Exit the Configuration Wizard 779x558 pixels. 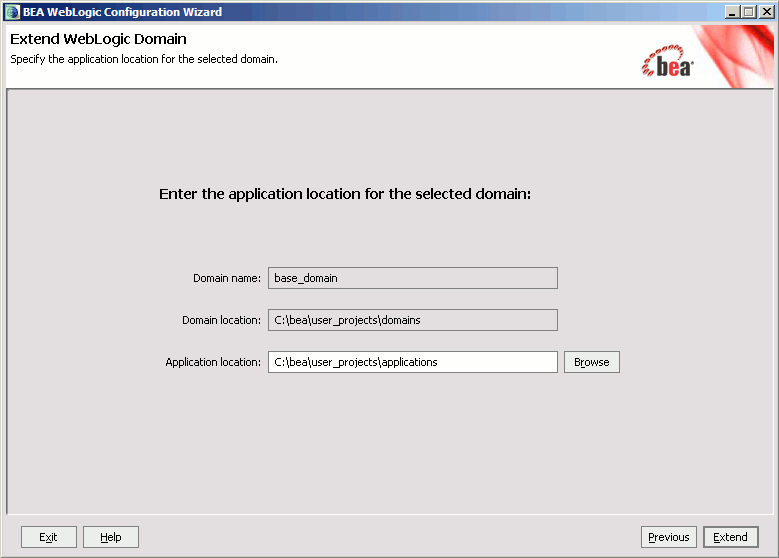48,537
